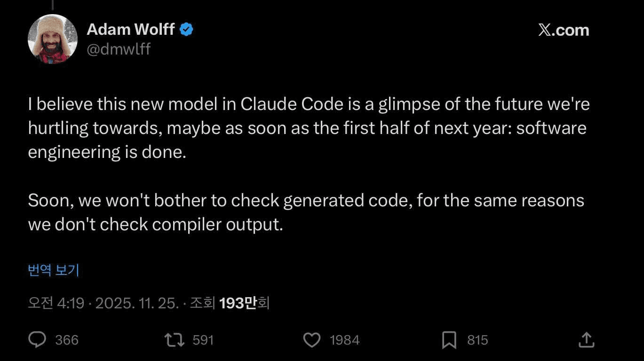Open the share icon menu
This screenshot has height=361, width=644.
pyautogui.click(x=586, y=339)
